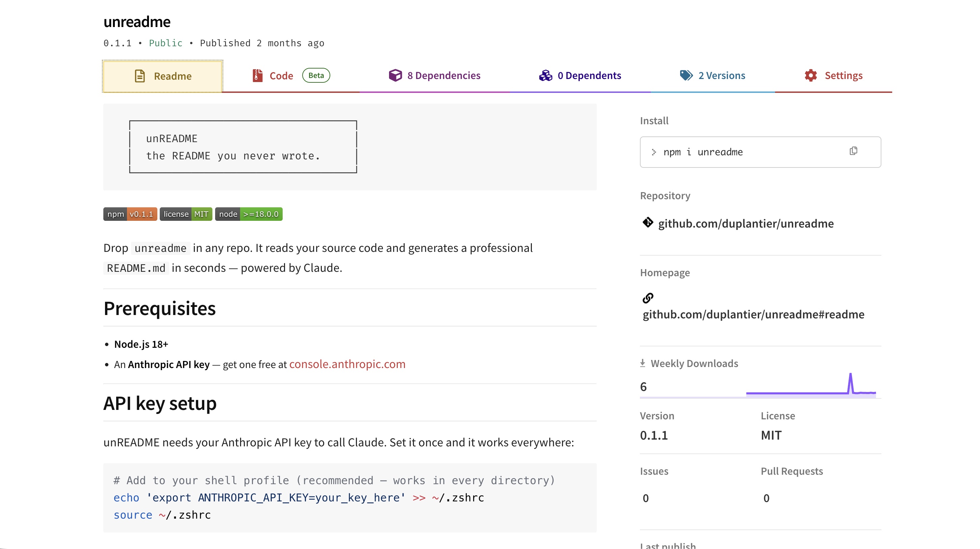Screen dimensions: 980x549
Task: Open the Readme tab
Action: 163,76
